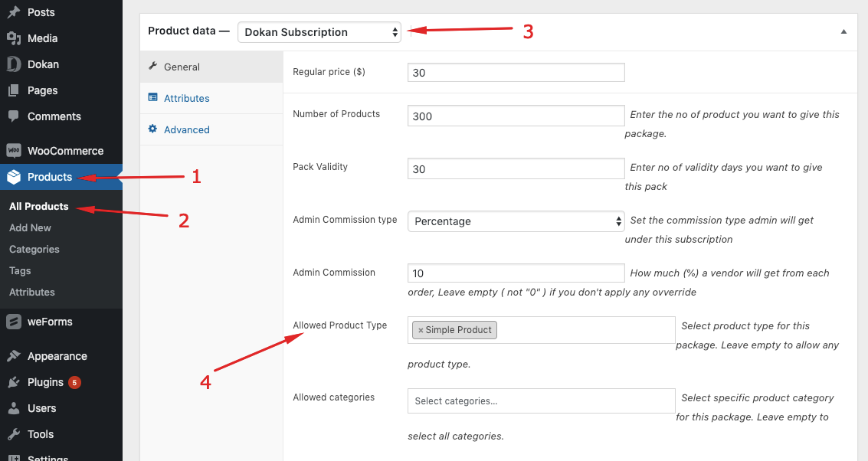The width and height of the screenshot is (868, 461).
Task: Collapse the Product data panel
Action: [x=843, y=31]
